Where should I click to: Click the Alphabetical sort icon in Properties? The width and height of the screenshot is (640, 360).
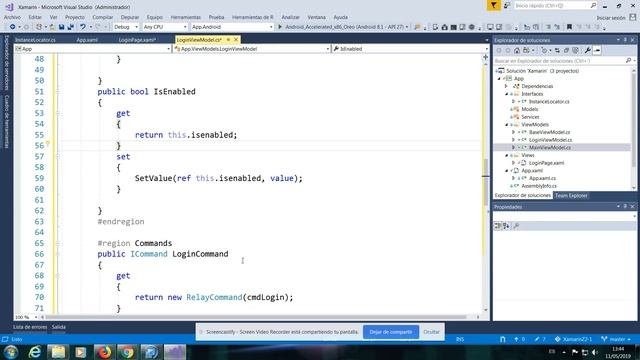pos(506,226)
